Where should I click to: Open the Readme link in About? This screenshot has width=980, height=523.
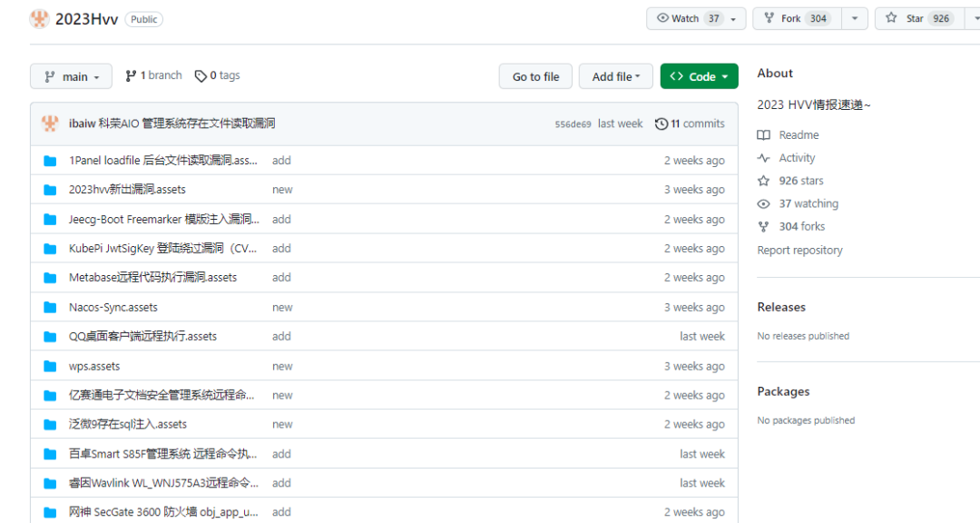pyautogui.click(x=799, y=135)
